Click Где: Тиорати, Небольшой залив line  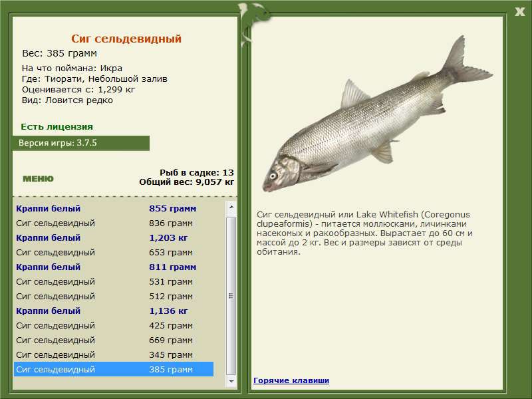(x=94, y=79)
